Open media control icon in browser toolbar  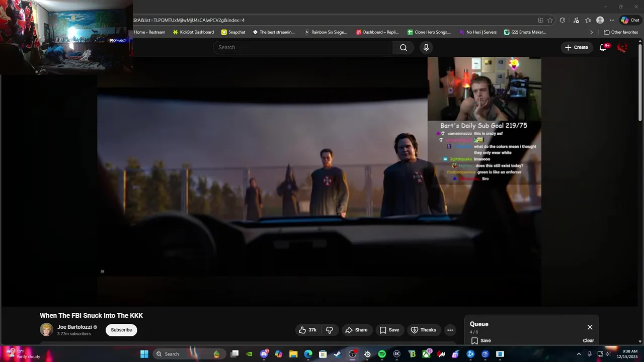pos(576,20)
